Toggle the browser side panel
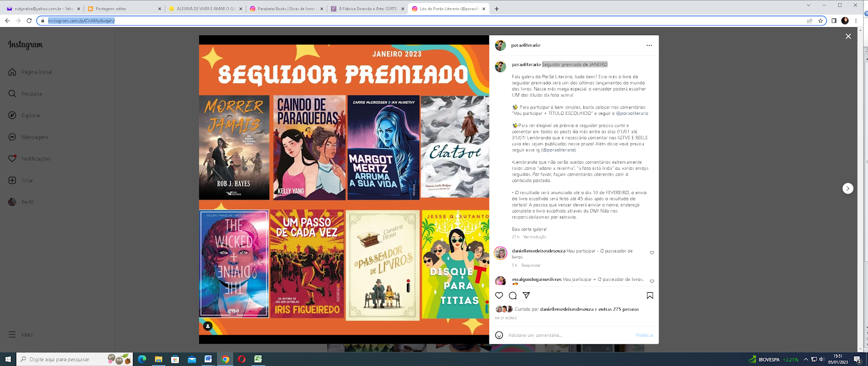868x366 pixels. tap(834, 21)
